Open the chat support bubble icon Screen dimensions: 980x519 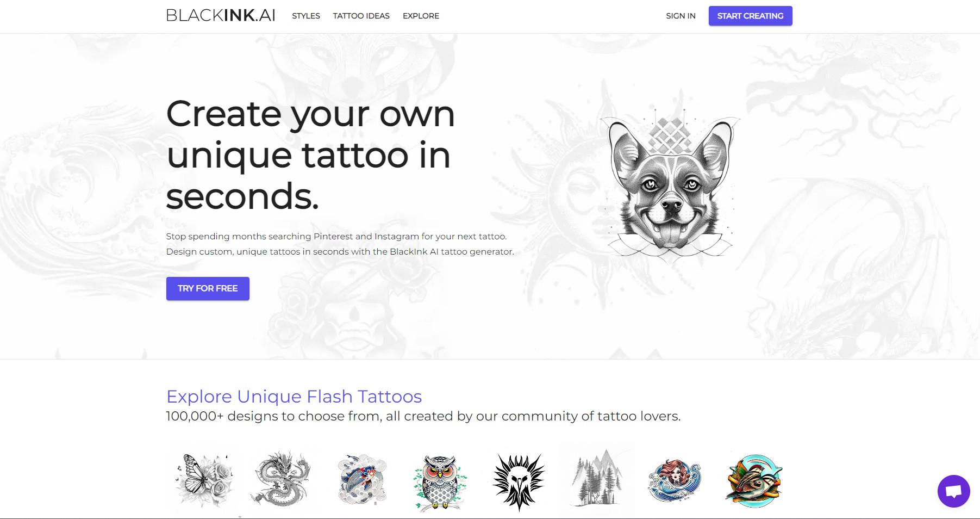click(953, 491)
